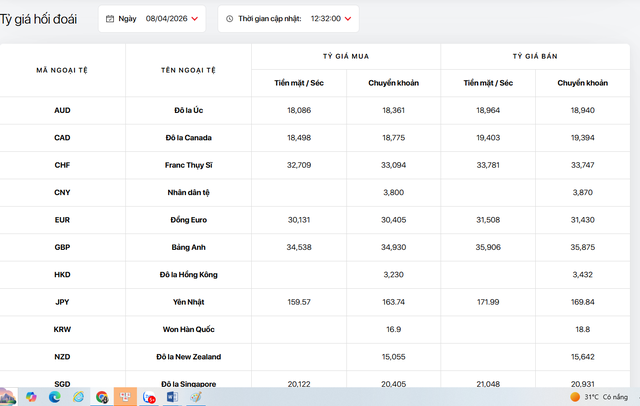Click NZD transfer sell rate 15,642

click(582, 357)
